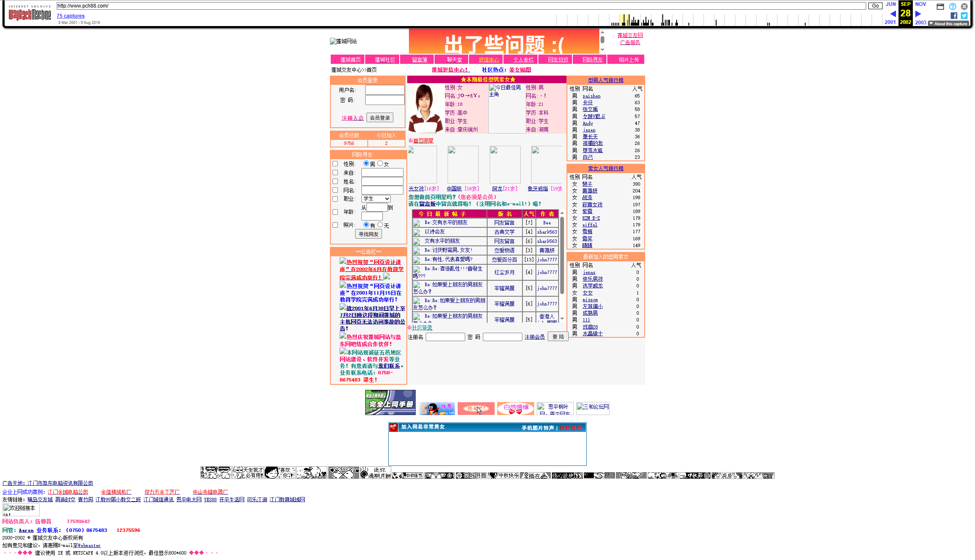
Task: Click the 中秋快乐 heart pixel picture
Action: 503,476
